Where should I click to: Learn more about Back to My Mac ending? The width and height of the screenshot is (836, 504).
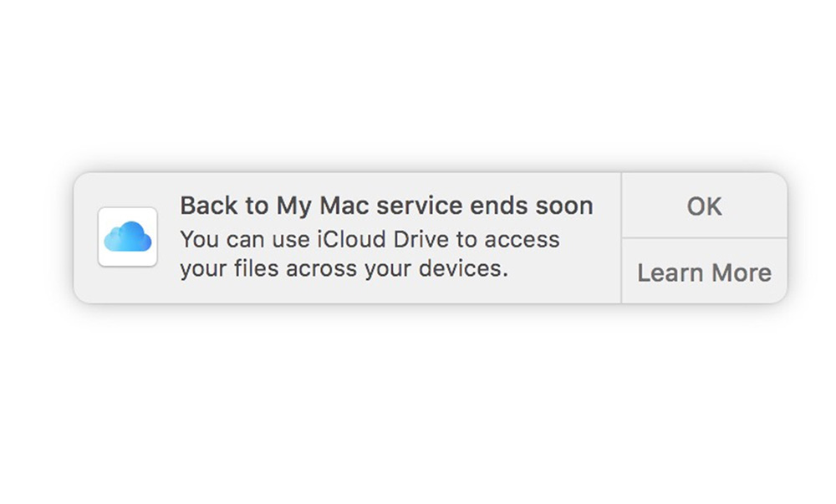(704, 272)
